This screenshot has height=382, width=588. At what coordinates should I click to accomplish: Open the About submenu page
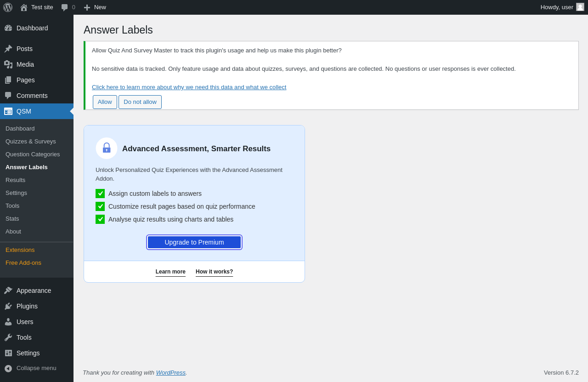click(37, 232)
